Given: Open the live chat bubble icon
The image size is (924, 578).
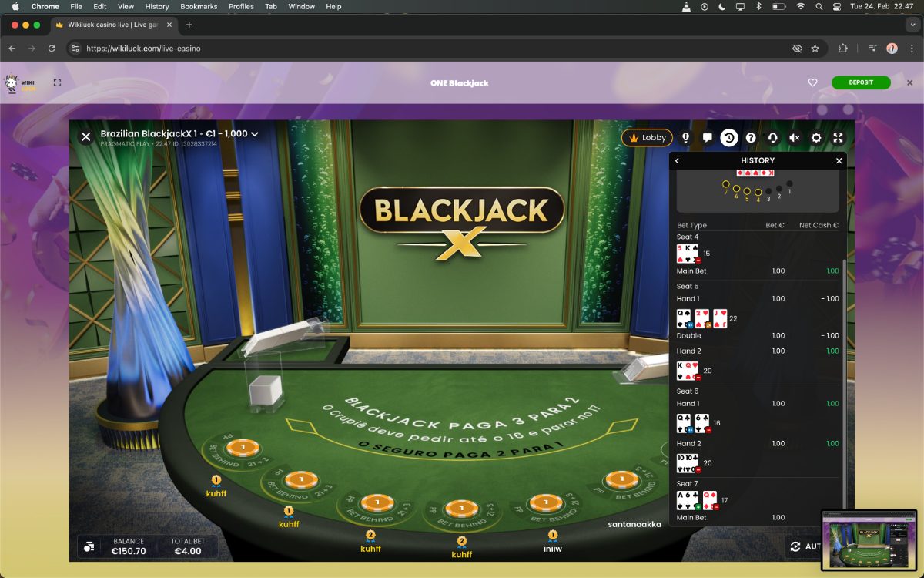Looking at the screenshot, I should 707,138.
